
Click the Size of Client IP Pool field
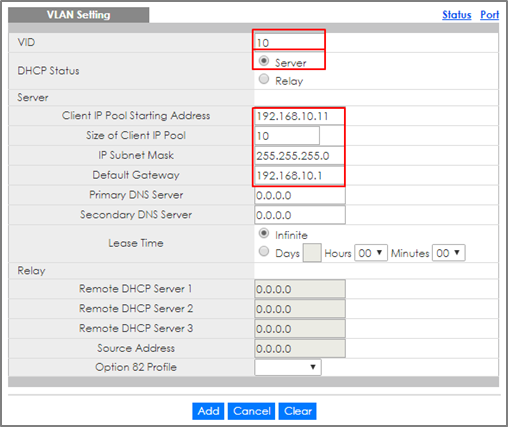[x=287, y=136]
